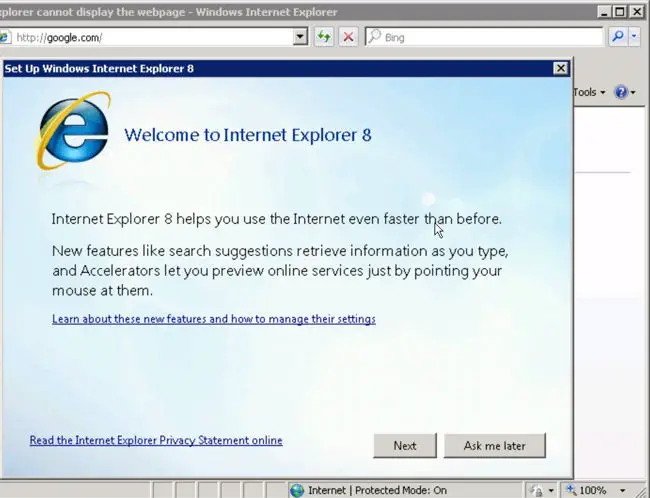Choose Ask me later

(495, 446)
